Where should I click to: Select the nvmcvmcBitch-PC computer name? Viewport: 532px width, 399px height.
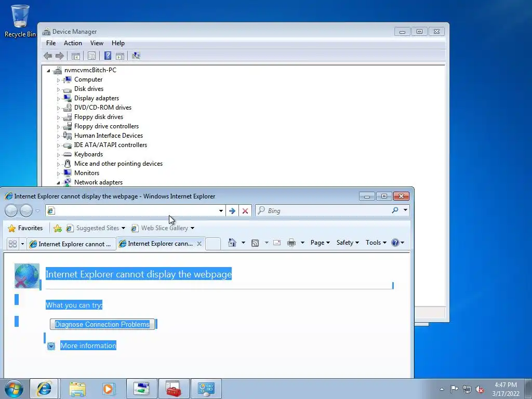coord(90,70)
